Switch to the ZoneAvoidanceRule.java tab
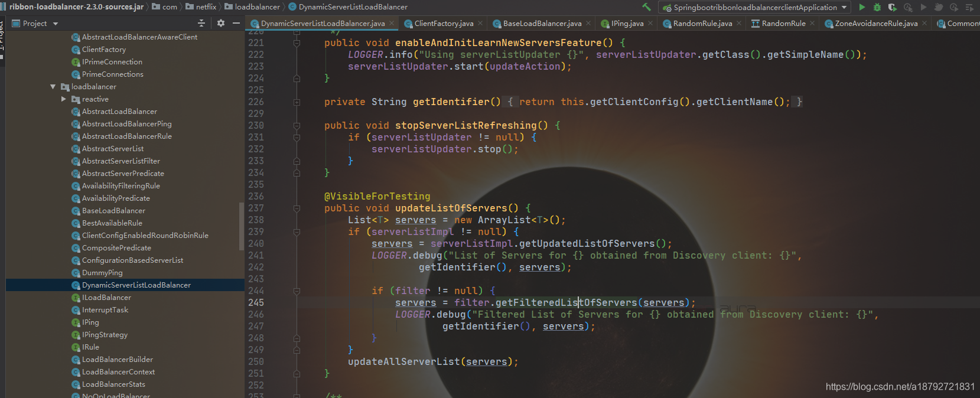Screen dimensions: 980x398 (876, 24)
